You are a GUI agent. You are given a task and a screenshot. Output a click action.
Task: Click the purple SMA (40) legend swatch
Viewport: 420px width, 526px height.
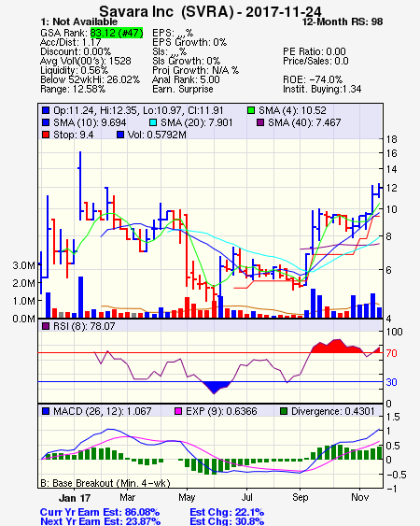260,122
